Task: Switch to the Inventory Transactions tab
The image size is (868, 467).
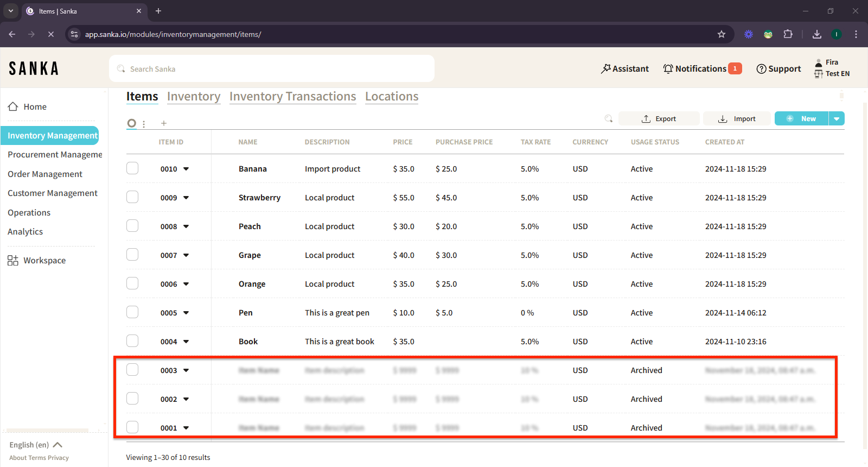Action: 292,96
